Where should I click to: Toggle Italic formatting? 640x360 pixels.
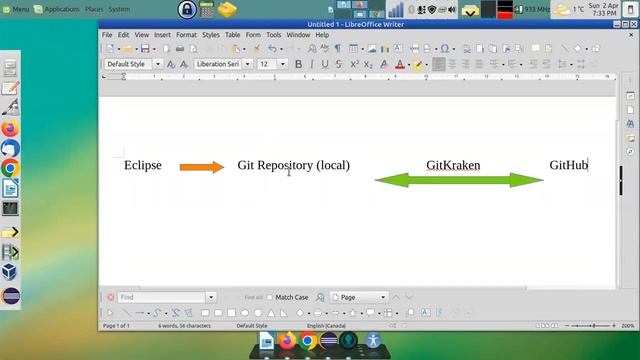[x=312, y=64]
